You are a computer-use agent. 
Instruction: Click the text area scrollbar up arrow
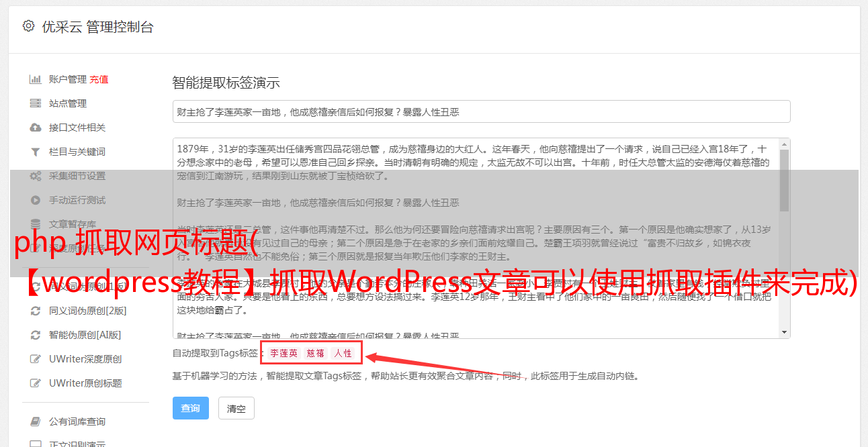pyautogui.click(x=784, y=144)
